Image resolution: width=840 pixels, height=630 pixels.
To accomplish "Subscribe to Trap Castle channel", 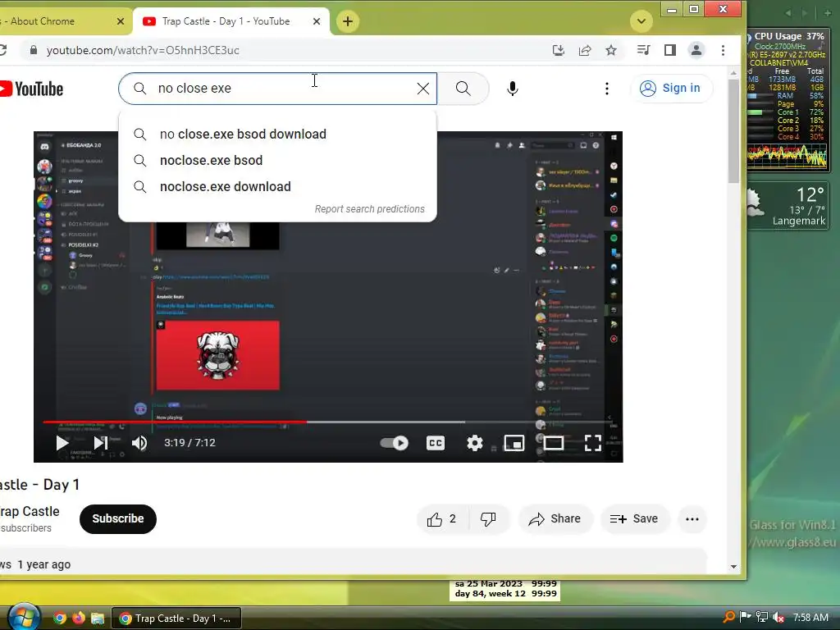I will 118,518.
